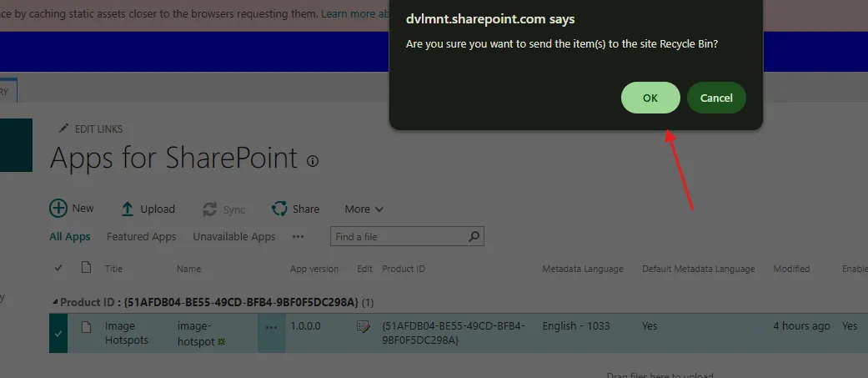Viewport: 868px width, 378px height.
Task: Sort by the Title column header
Action: click(113, 269)
